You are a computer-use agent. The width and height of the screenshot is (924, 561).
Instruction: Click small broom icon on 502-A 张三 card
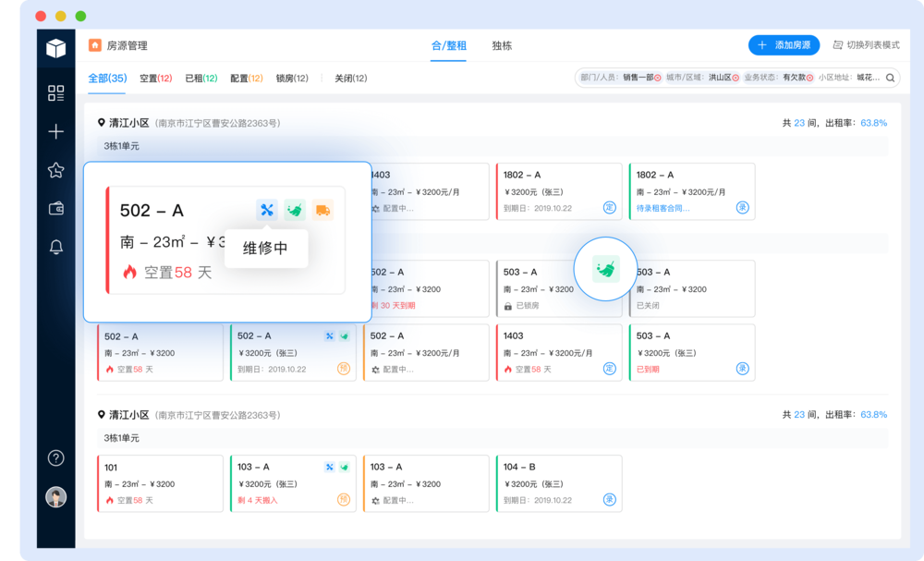(x=344, y=335)
